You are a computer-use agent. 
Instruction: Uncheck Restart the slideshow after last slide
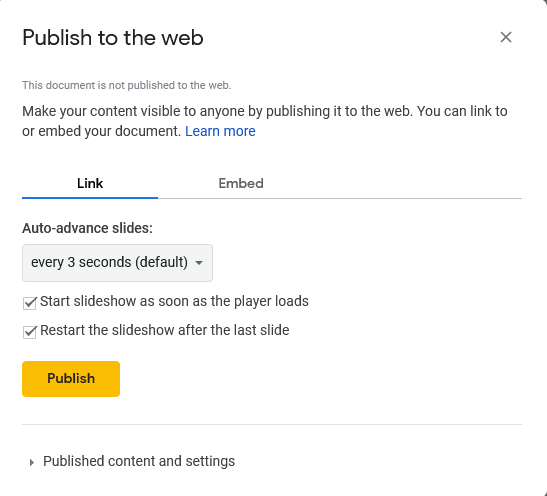click(30, 332)
